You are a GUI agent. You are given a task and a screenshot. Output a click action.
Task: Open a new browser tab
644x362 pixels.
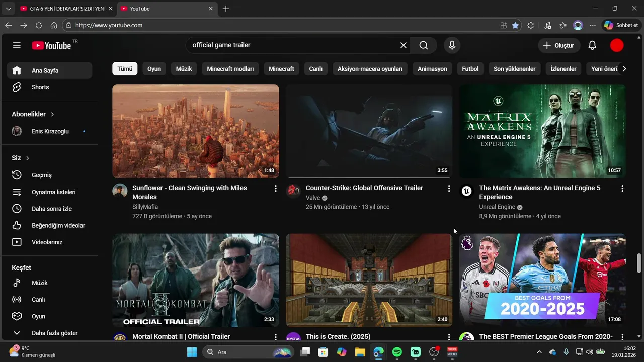(226, 9)
